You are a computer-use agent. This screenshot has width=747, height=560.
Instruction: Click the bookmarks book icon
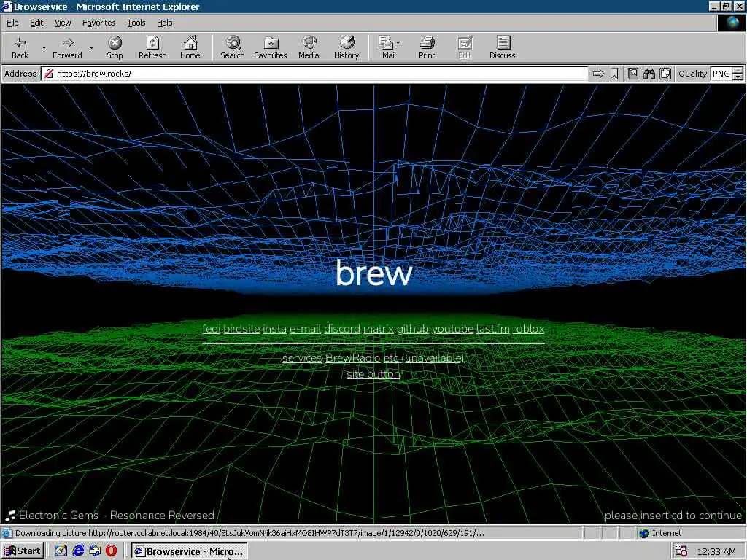tap(633, 74)
